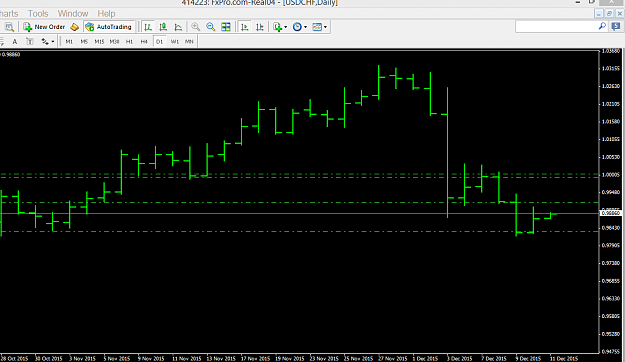This screenshot has height=362, width=625.
Task: Open the Tools menu
Action: click(x=38, y=14)
